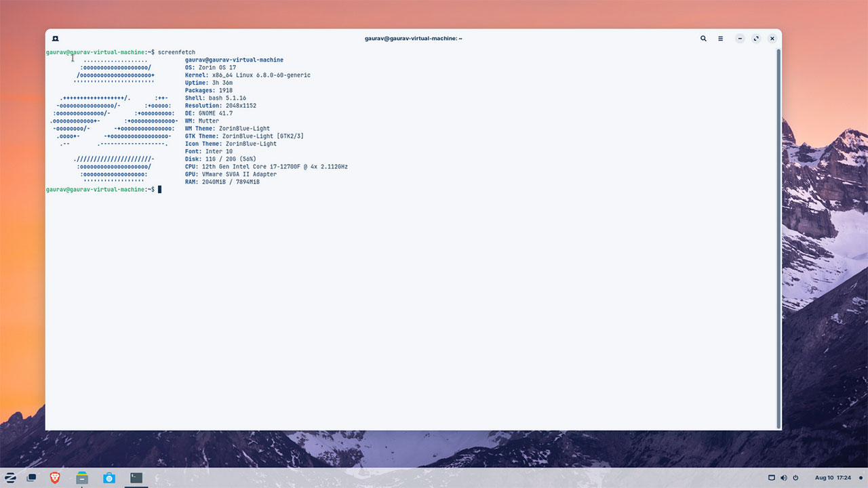Minimize the terminal window

pos(740,39)
